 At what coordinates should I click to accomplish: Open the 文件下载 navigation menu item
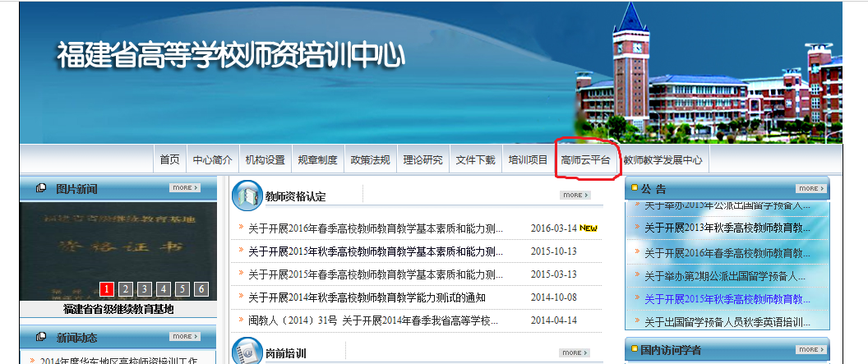pos(475,160)
